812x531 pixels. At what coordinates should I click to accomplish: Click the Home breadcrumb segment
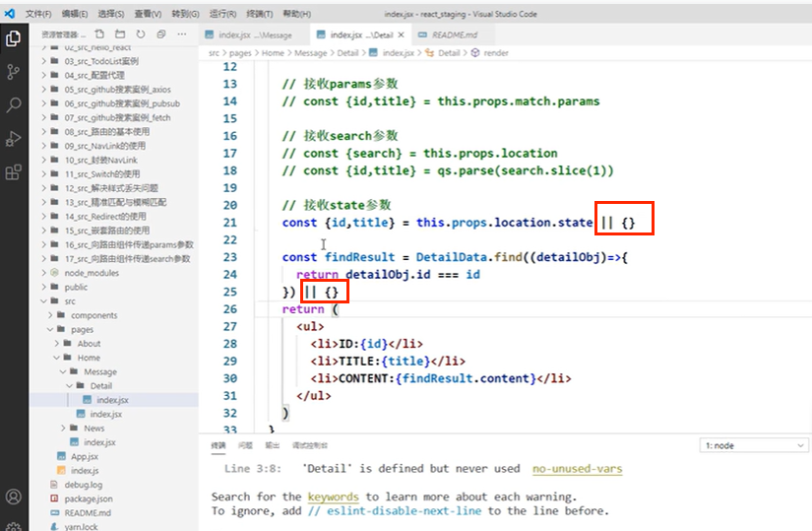pos(273,53)
